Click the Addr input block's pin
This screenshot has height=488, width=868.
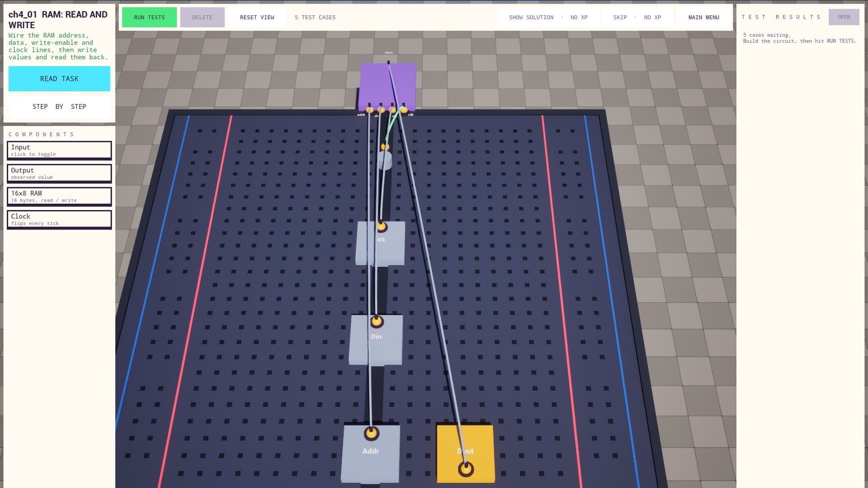371,433
